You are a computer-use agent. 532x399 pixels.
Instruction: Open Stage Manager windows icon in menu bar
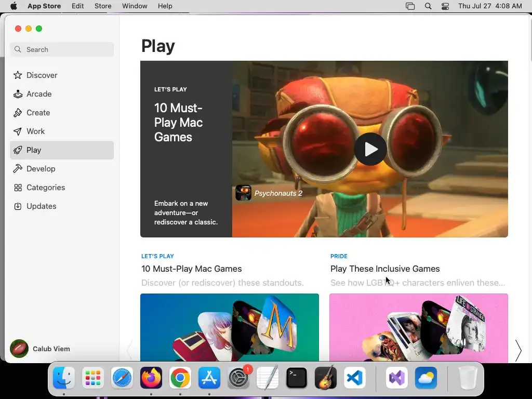pyautogui.click(x=410, y=6)
